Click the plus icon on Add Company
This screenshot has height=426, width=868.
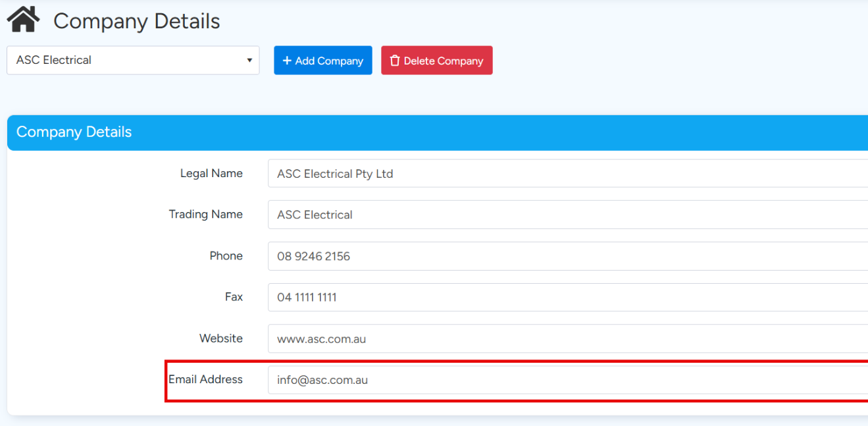[x=287, y=61]
